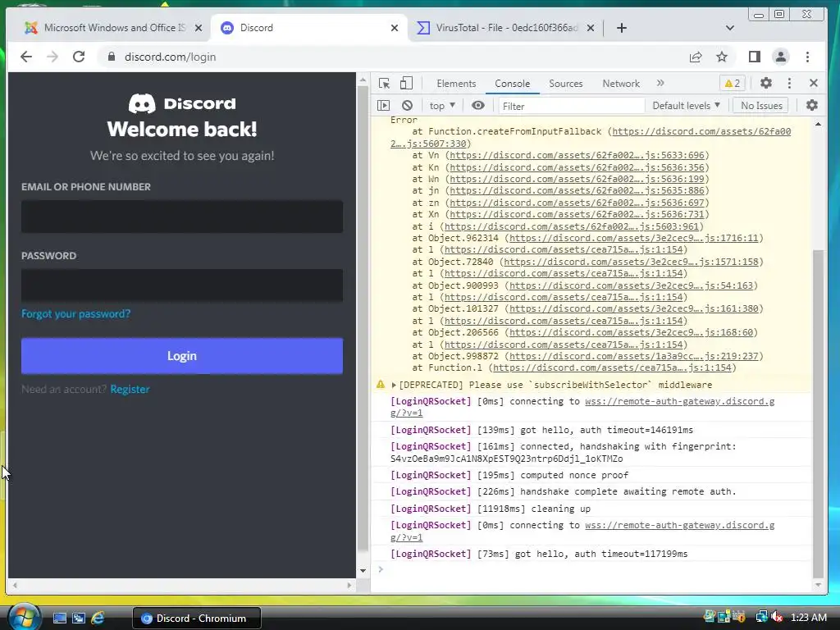Open the Chromium three-dot menu
Image resolution: width=840 pixels, height=630 pixels.
point(807,57)
